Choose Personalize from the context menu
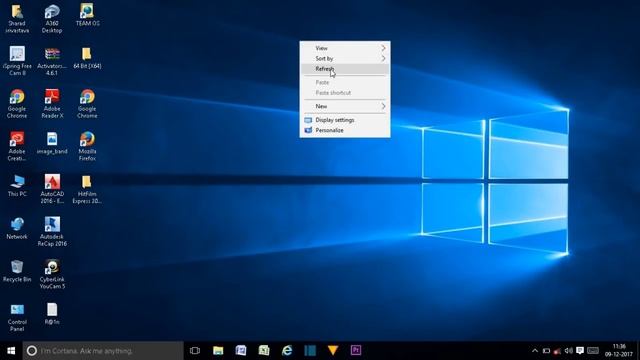 click(345, 131)
